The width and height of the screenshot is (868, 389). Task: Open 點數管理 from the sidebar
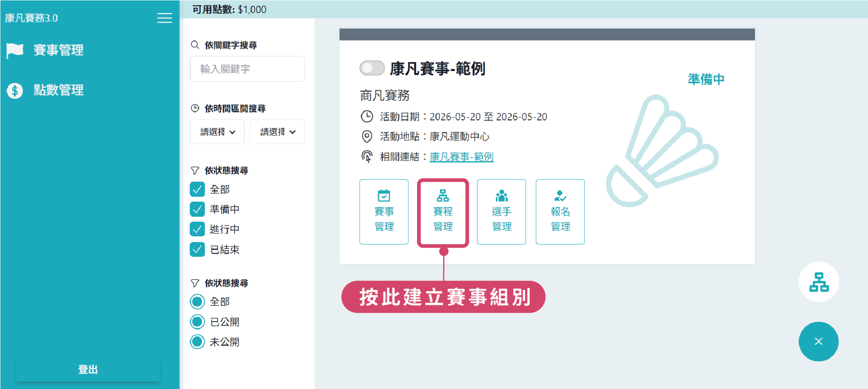point(58,90)
